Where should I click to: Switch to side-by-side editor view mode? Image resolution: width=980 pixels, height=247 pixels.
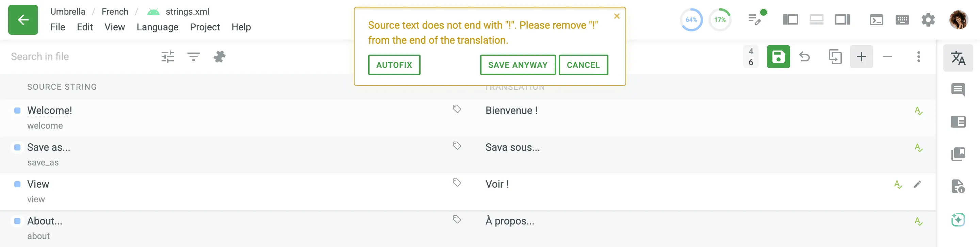pos(790,19)
